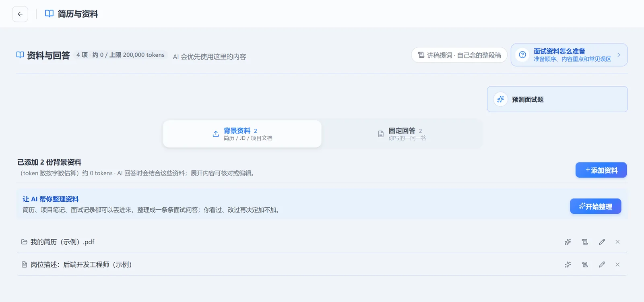Click the scroll script icon for 我的简历（示例）.pdf

click(x=585, y=242)
